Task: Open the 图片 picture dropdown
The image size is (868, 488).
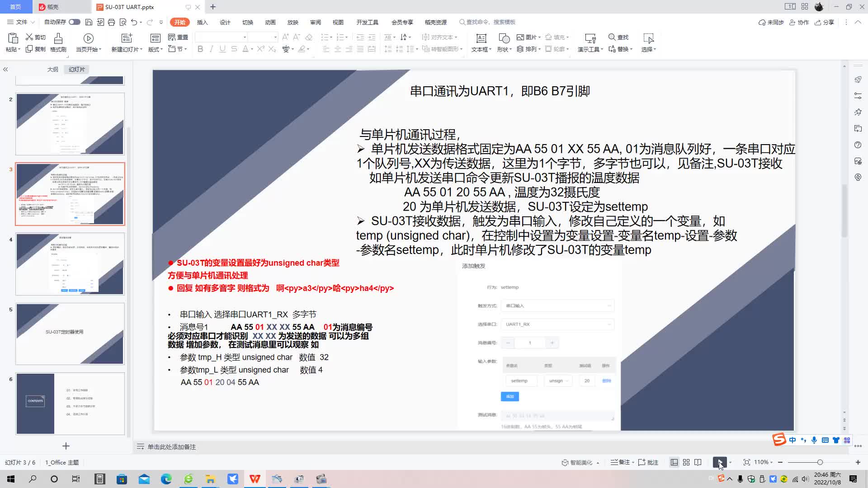Action: tap(528, 37)
